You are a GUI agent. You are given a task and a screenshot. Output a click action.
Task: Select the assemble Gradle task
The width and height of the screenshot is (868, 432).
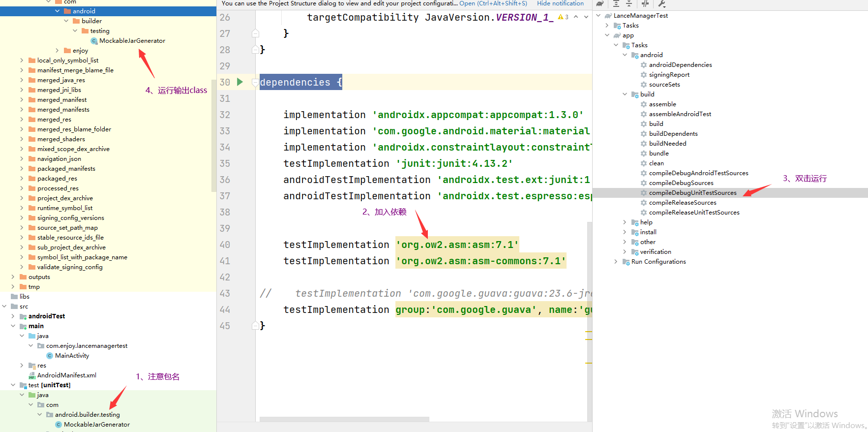662,104
